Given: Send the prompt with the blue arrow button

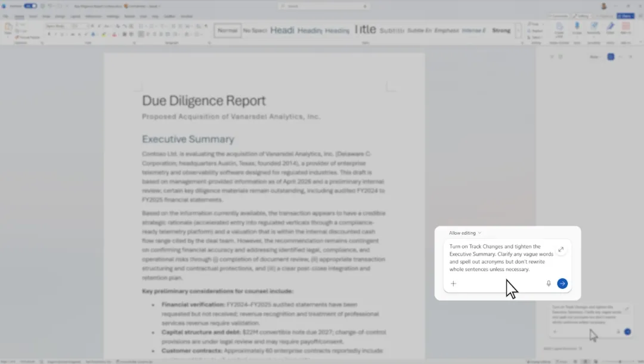Looking at the screenshot, I should coord(562,284).
